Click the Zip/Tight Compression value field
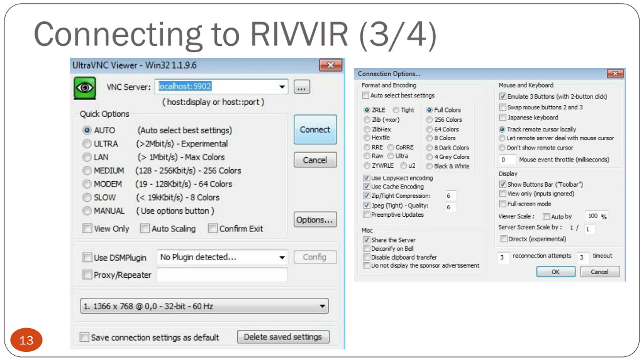This screenshot has height=362, width=644. point(450,196)
